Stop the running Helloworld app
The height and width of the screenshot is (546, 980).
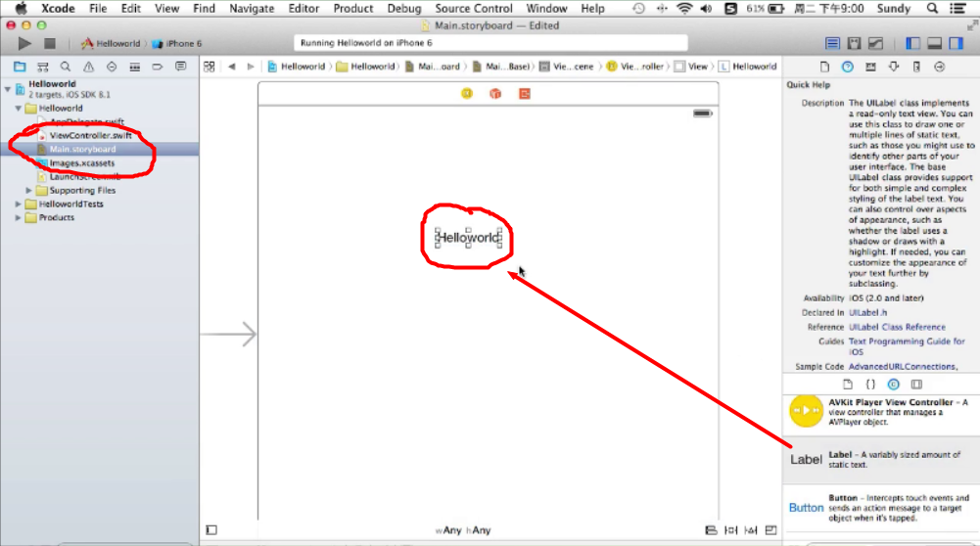[x=50, y=43]
